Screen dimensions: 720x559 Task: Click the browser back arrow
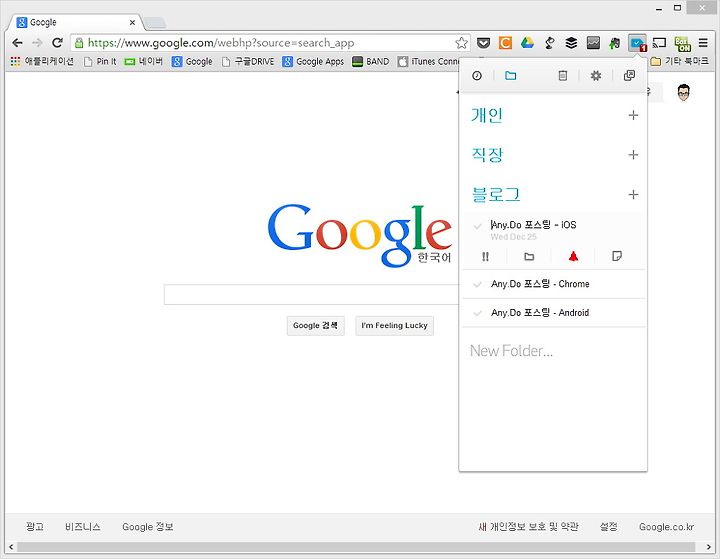tap(17, 43)
